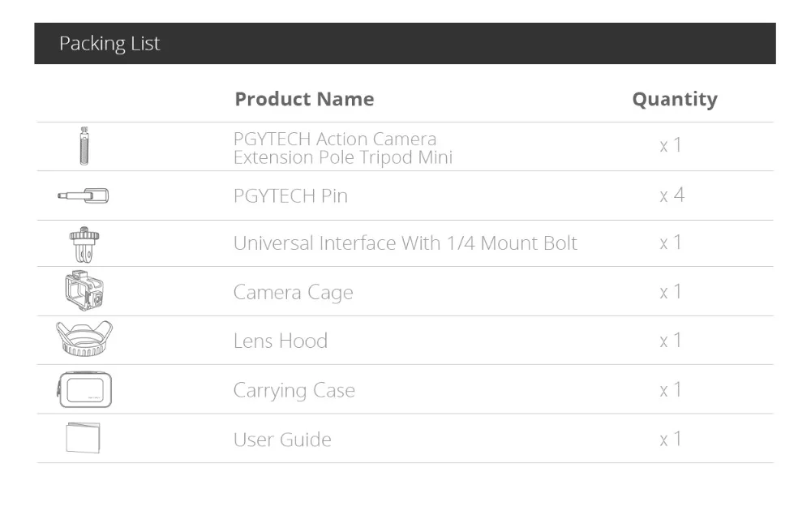811x532 pixels.
Task: Click the Packing List header bar
Action: pos(405,43)
